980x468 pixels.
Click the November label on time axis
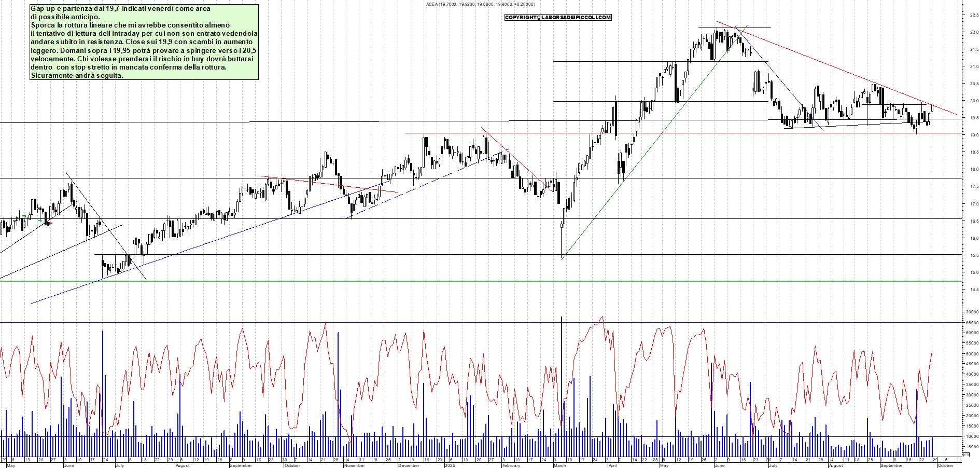point(354,465)
